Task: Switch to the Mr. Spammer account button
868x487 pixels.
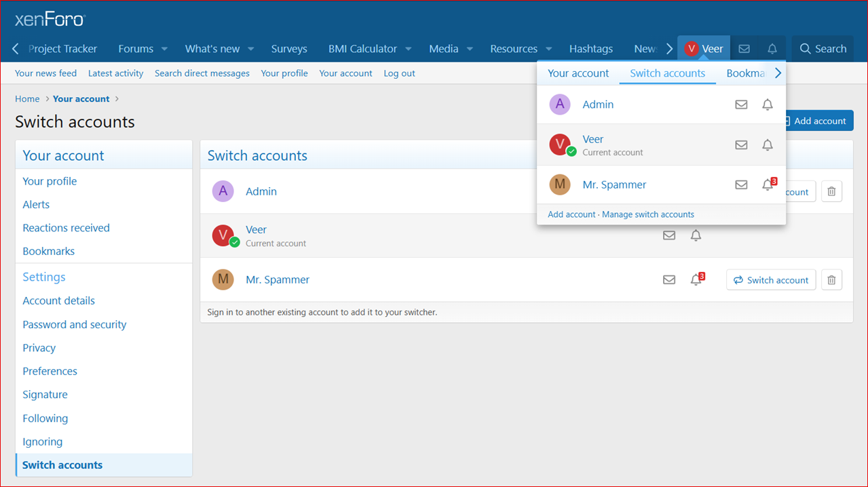Action: coord(771,279)
